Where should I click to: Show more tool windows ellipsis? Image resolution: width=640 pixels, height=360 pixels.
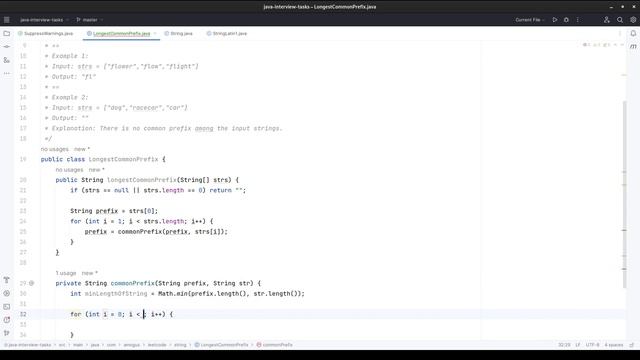[x=7, y=73]
